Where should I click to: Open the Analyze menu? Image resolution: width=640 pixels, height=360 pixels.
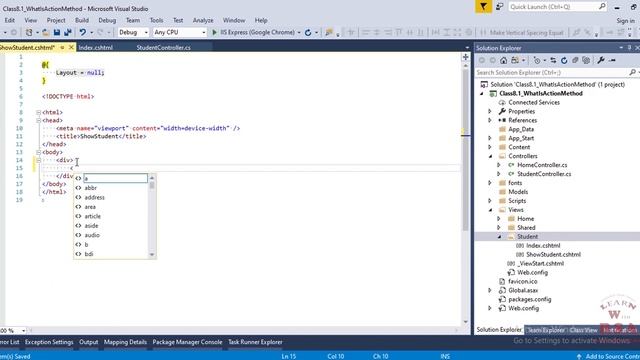click(203, 20)
